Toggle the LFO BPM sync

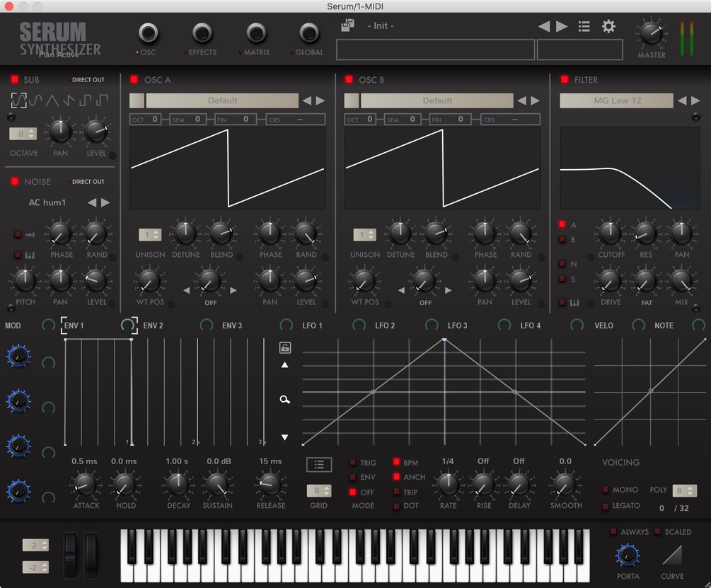396,462
